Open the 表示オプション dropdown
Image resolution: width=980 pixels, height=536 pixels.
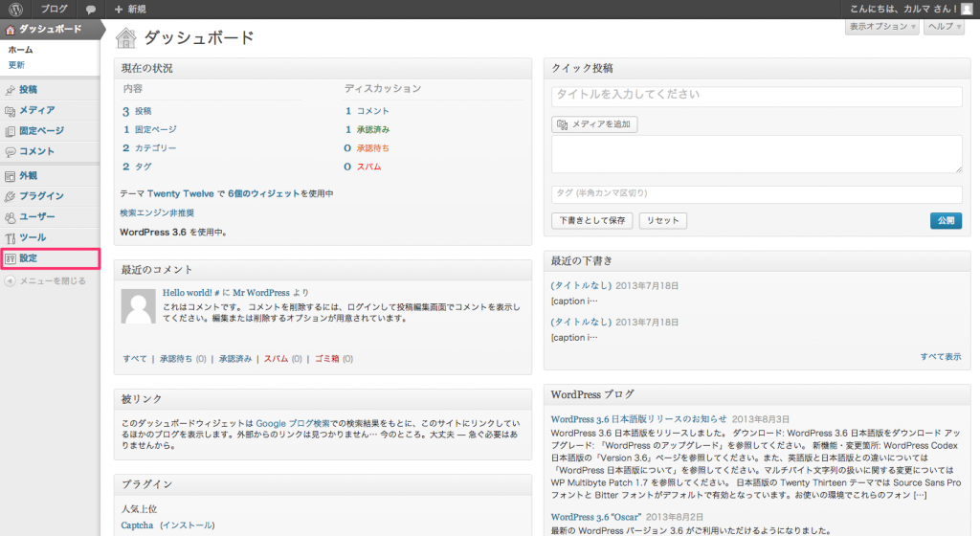coord(881,26)
